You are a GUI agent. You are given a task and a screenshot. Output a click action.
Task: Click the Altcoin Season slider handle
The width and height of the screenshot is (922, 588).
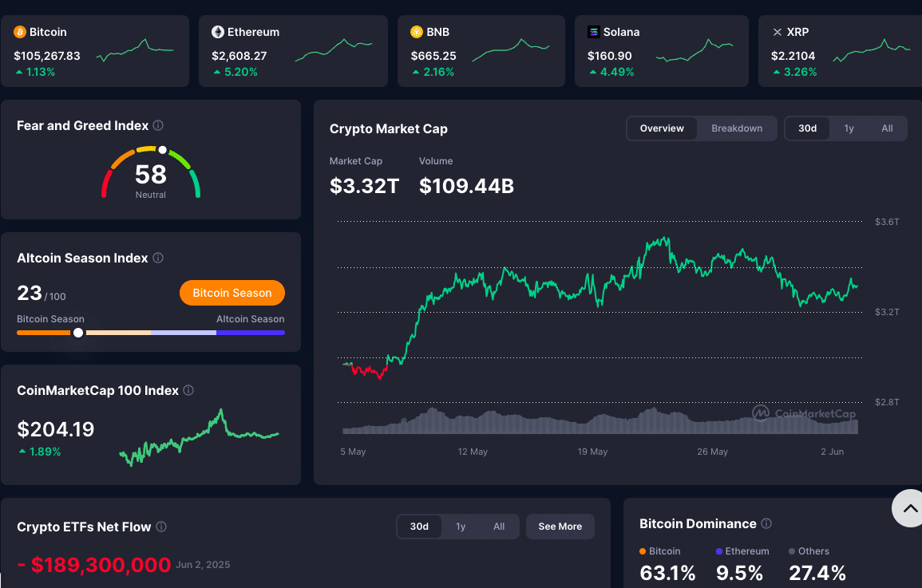(x=78, y=333)
